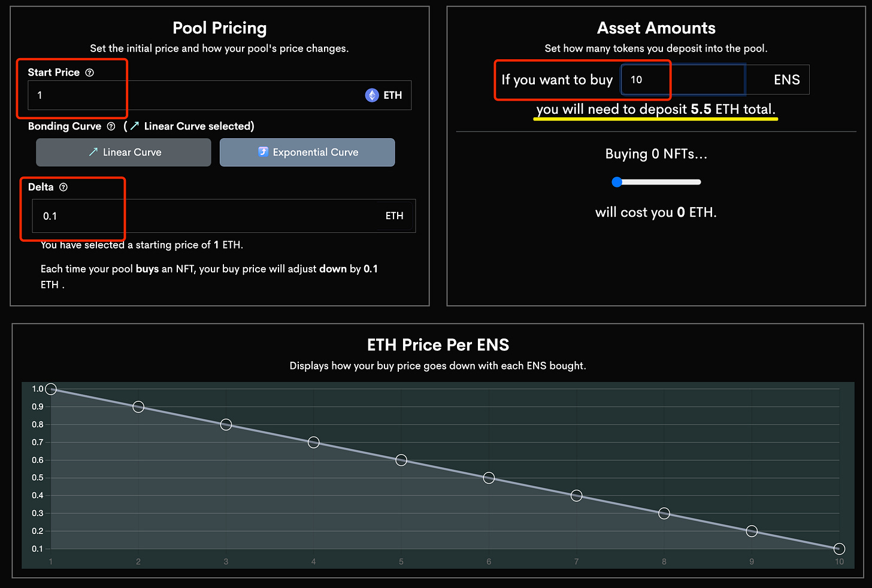
Task: Click the 'Set the initial price' subtitle
Action: (x=219, y=49)
